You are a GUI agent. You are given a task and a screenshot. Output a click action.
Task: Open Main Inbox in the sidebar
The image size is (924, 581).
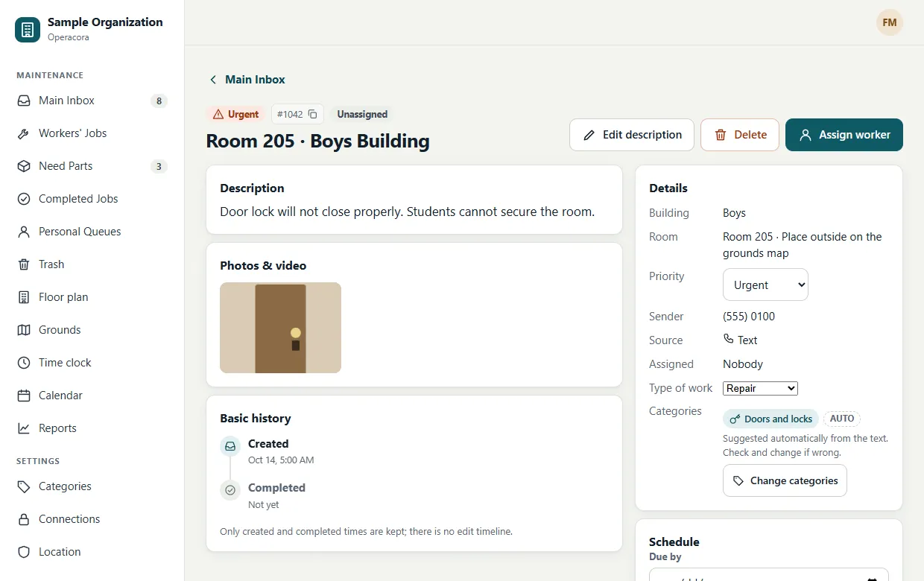(x=92, y=101)
